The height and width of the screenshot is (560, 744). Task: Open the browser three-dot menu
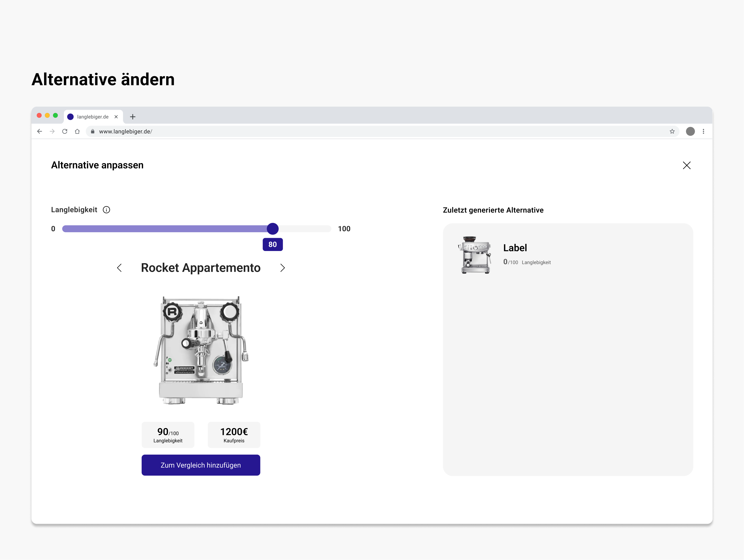pos(703,131)
